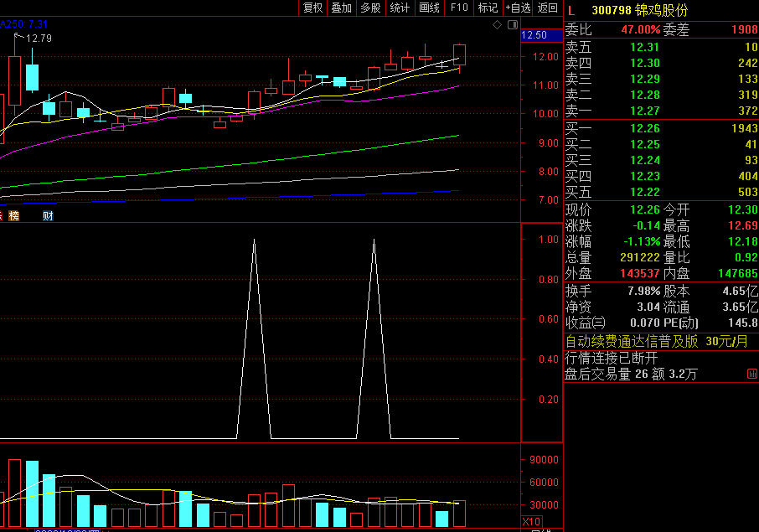Click the 1.00 indicator axis label

[549, 240]
